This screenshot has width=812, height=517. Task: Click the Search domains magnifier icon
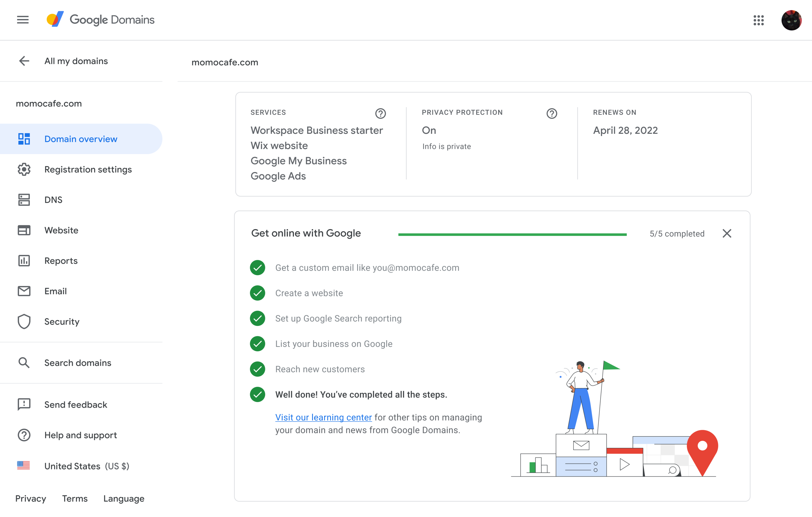(x=24, y=363)
